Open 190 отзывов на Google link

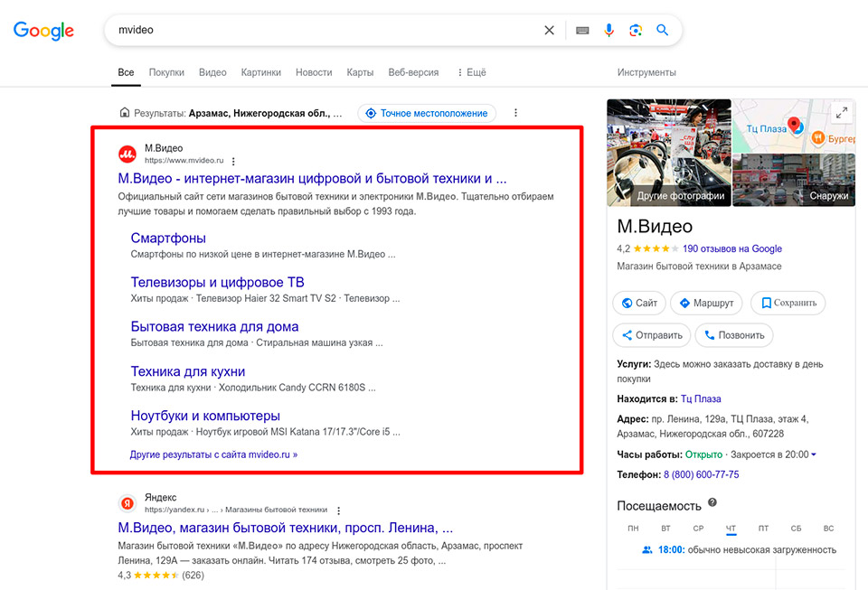pyautogui.click(x=732, y=248)
